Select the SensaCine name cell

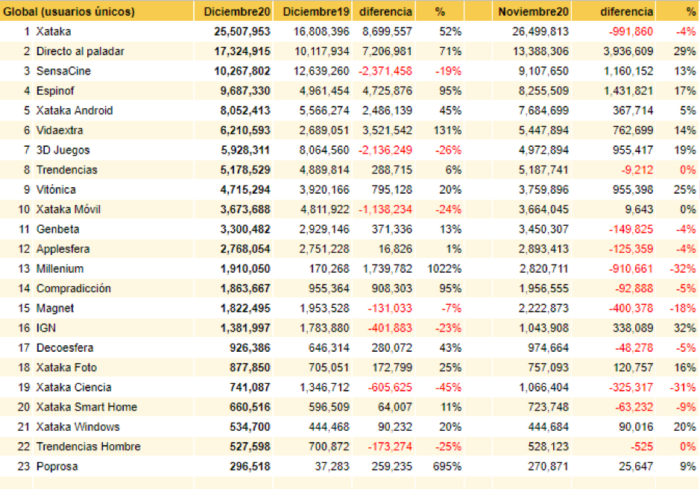point(63,71)
